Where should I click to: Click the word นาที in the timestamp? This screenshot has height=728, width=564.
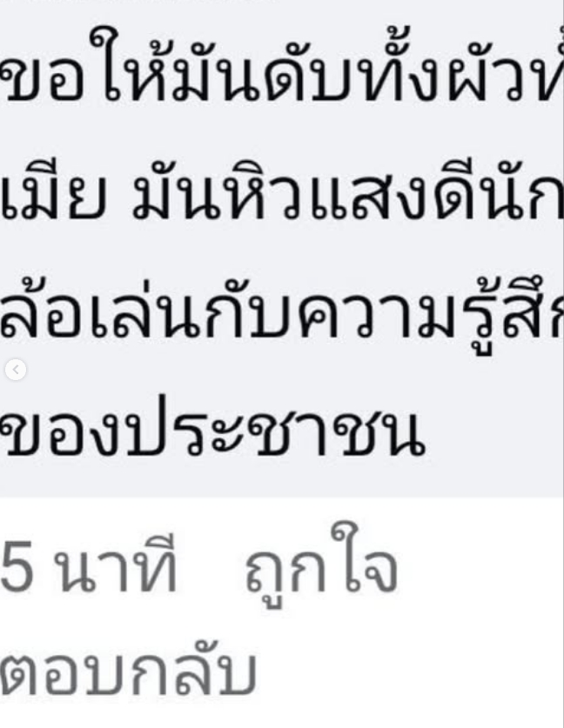pos(115,566)
